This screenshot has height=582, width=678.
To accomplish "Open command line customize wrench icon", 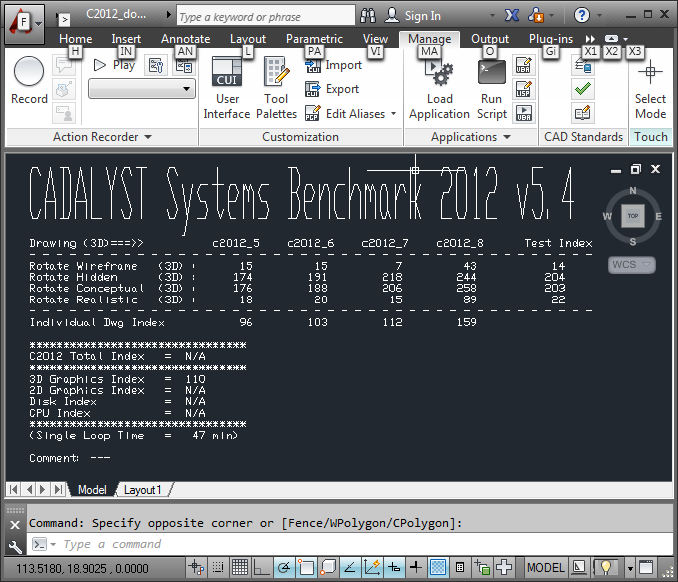I will [x=15, y=546].
